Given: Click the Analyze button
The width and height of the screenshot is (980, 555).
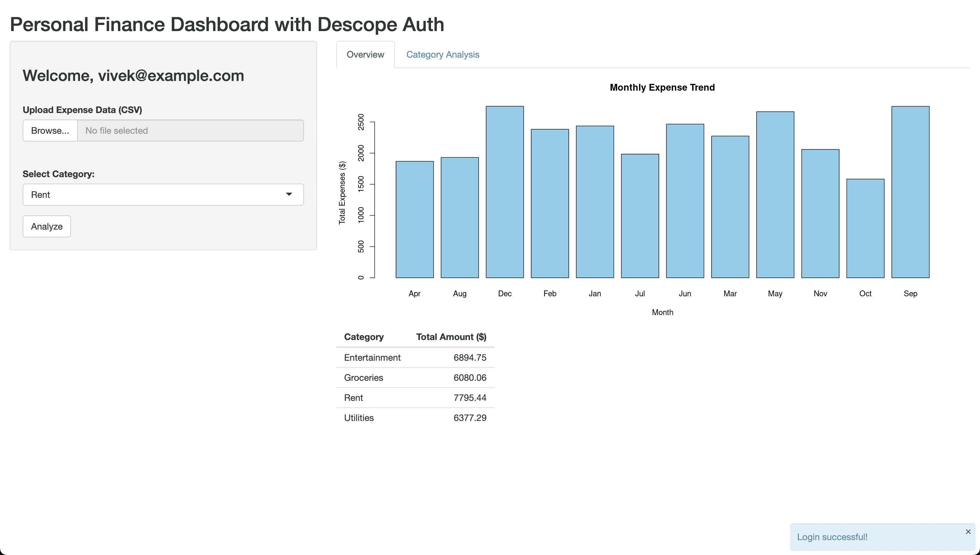Looking at the screenshot, I should click(46, 226).
